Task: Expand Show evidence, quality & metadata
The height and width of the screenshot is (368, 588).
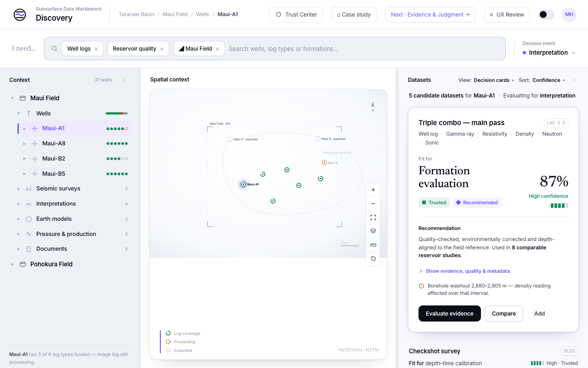Action: coord(464,271)
